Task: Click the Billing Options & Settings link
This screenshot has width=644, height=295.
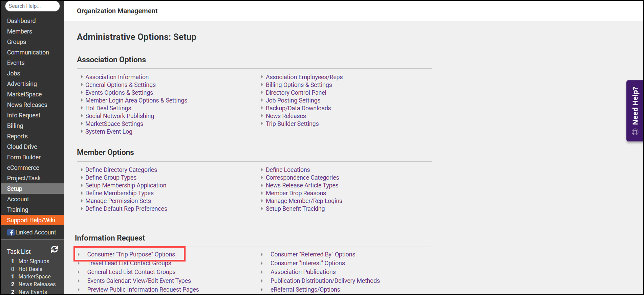Action: point(299,85)
